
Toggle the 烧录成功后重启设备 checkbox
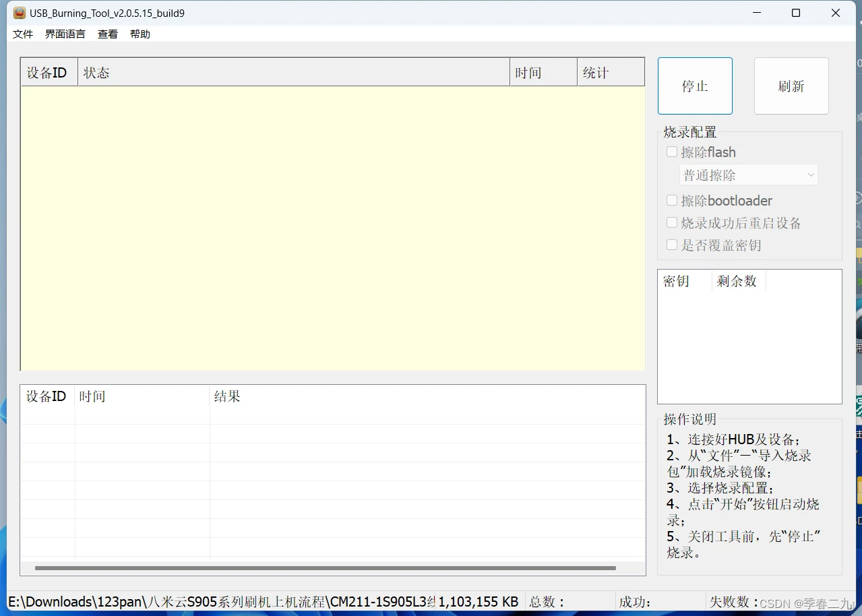pyautogui.click(x=672, y=222)
